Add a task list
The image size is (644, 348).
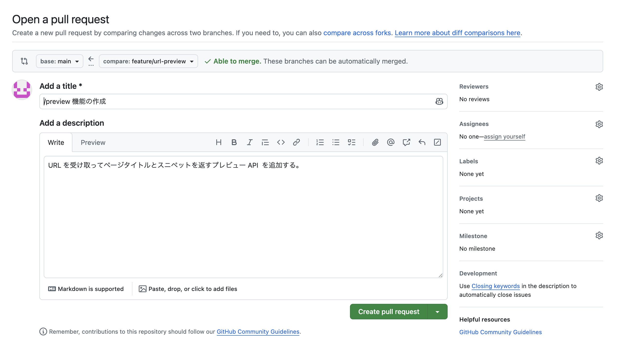pos(351,142)
